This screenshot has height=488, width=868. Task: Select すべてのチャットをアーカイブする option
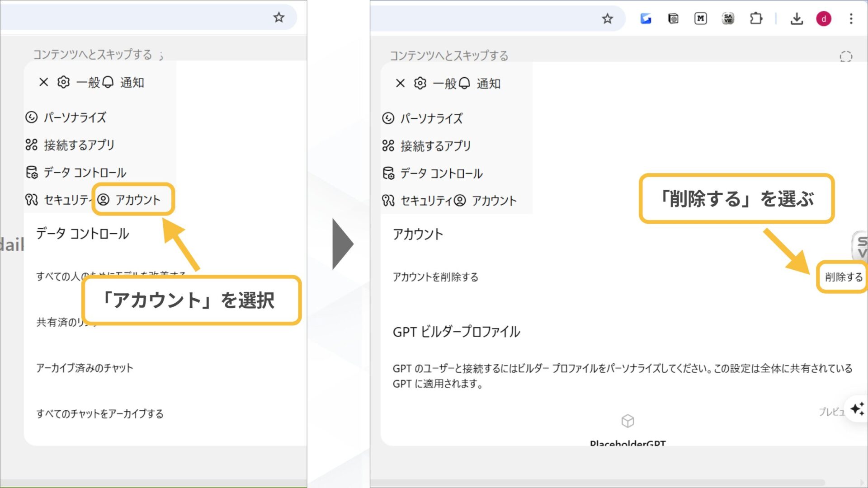pyautogui.click(x=100, y=413)
